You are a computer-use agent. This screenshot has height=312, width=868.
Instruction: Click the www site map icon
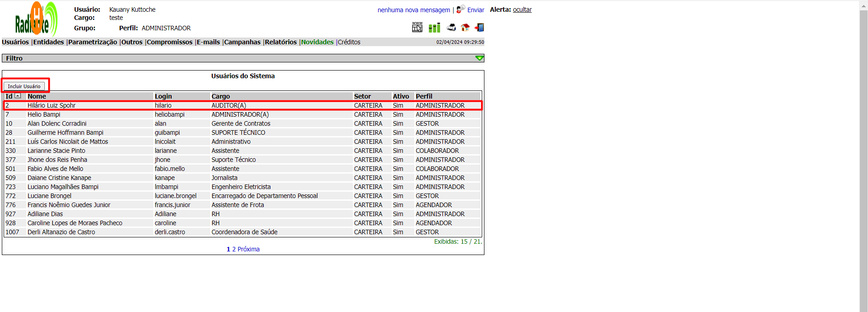click(417, 28)
